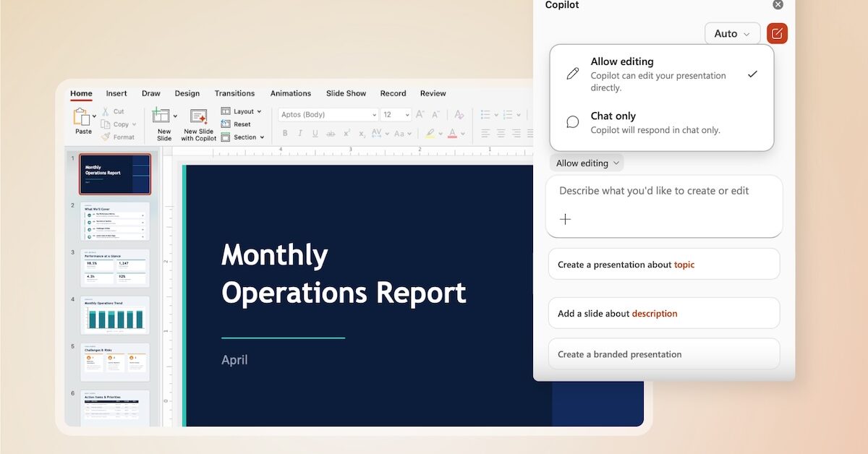
Task: Select slide 4 Monthly Operations Trend thumbnail
Action: pyautogui.click(x=115, y=315)
